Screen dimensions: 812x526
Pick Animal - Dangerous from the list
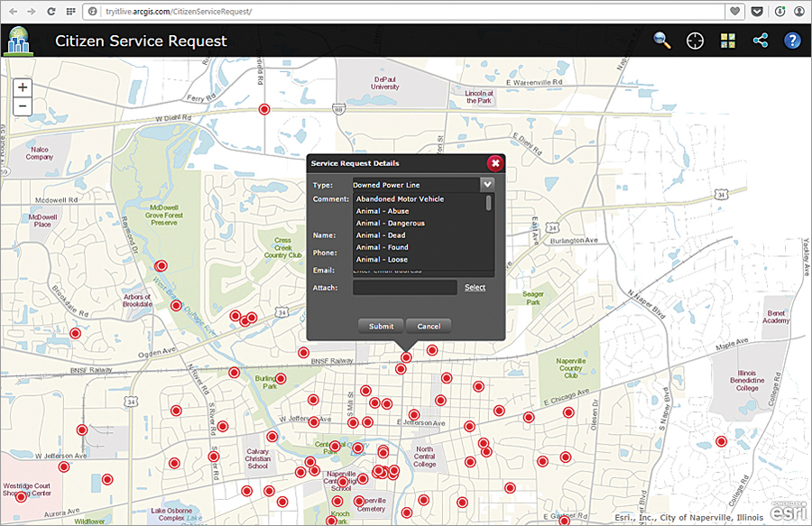(x=390, y=223)
